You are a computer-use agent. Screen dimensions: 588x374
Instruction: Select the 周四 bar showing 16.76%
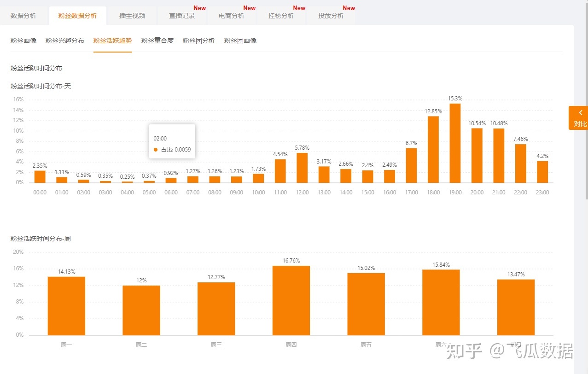(291, 300)
